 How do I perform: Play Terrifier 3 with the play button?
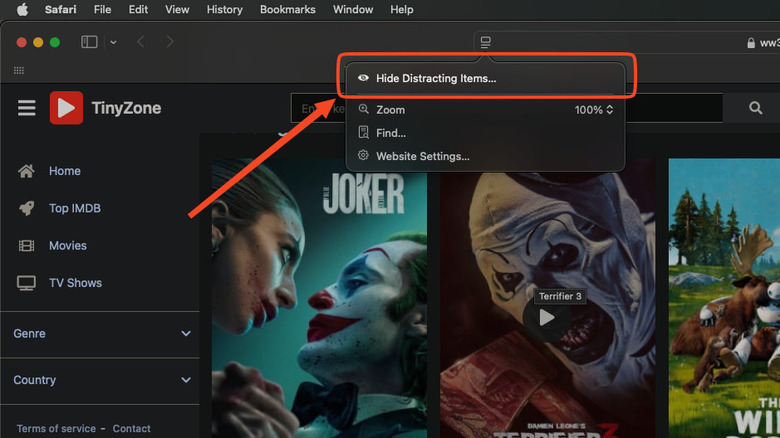tap(547, 318)
